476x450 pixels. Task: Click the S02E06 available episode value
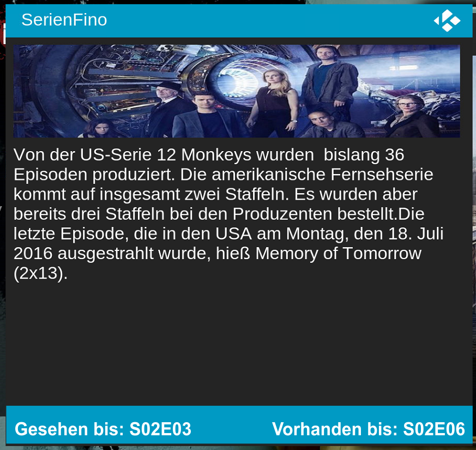pos(434,429)
